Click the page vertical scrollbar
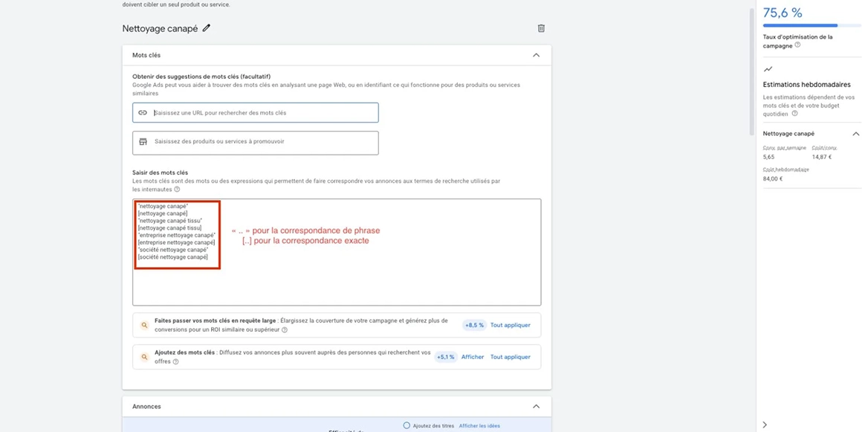 pos(752,72)
